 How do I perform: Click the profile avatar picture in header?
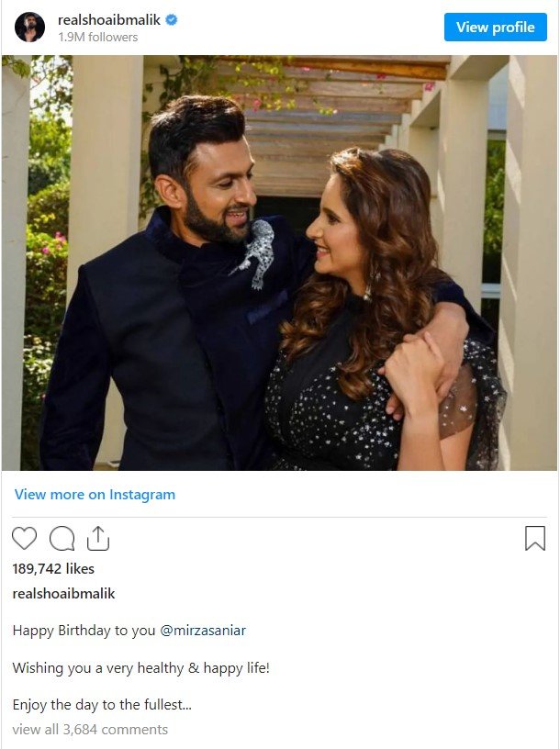pyautogui.click(x=29, y=28)
